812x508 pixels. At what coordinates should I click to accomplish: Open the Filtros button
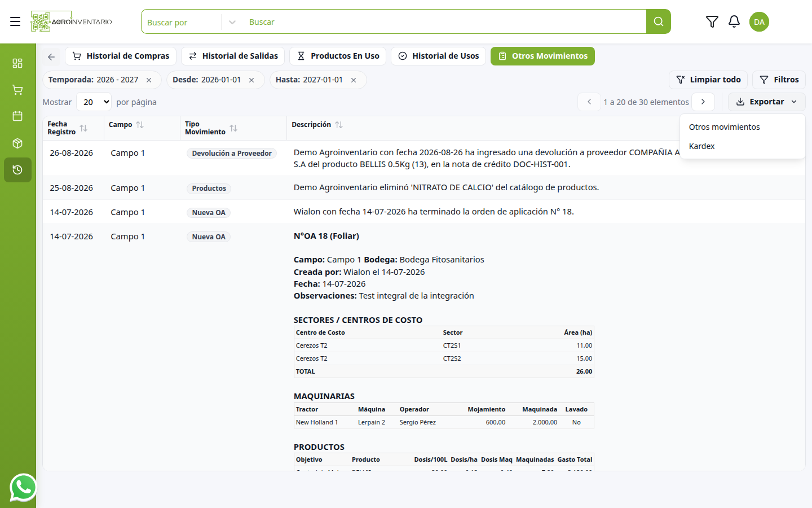pos(779,80)
